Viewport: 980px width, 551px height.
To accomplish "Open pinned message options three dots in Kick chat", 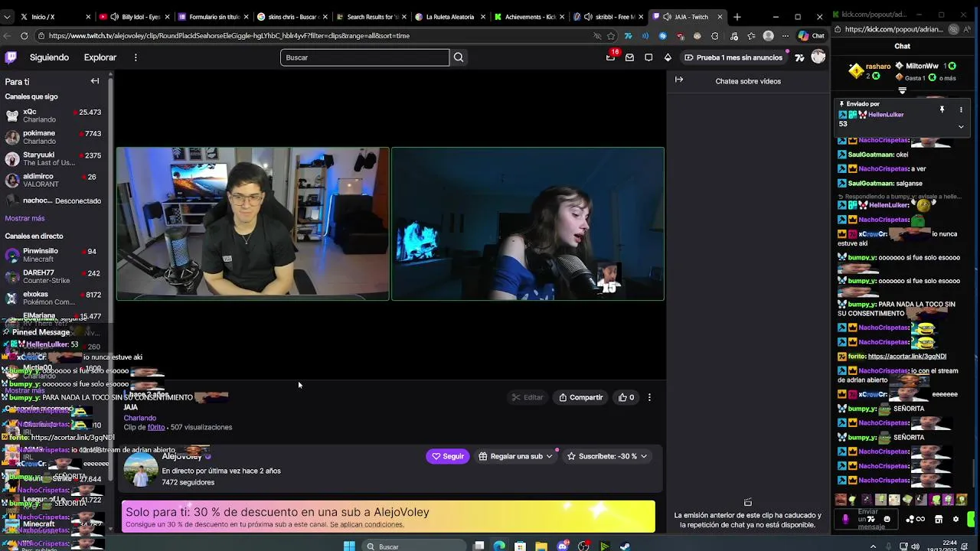I will point(961,109).
